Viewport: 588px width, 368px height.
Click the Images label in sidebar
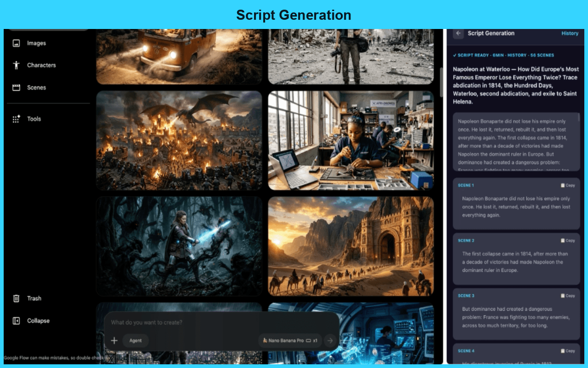point(36,43)
